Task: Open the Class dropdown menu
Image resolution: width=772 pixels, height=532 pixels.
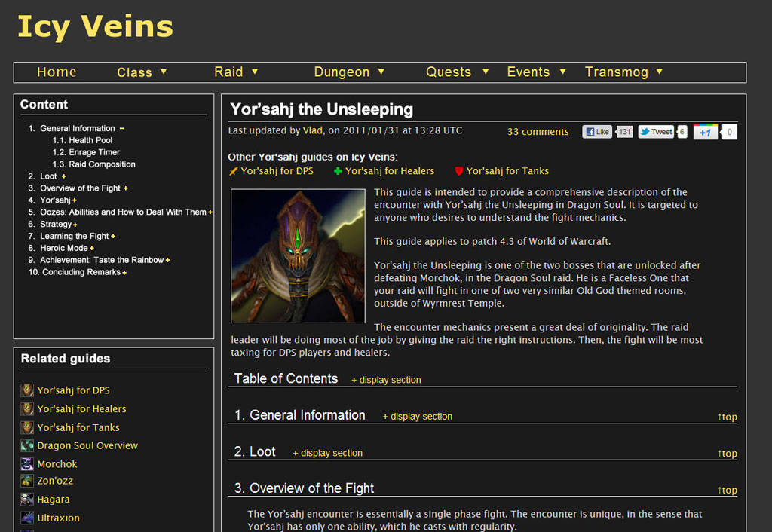Action: tap(142, 72)
